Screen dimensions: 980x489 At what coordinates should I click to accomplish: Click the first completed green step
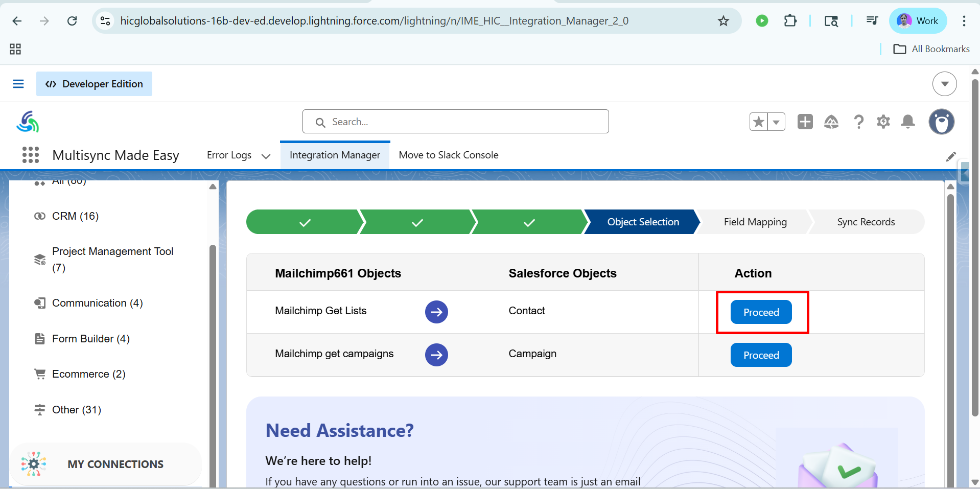click(305, 222)
